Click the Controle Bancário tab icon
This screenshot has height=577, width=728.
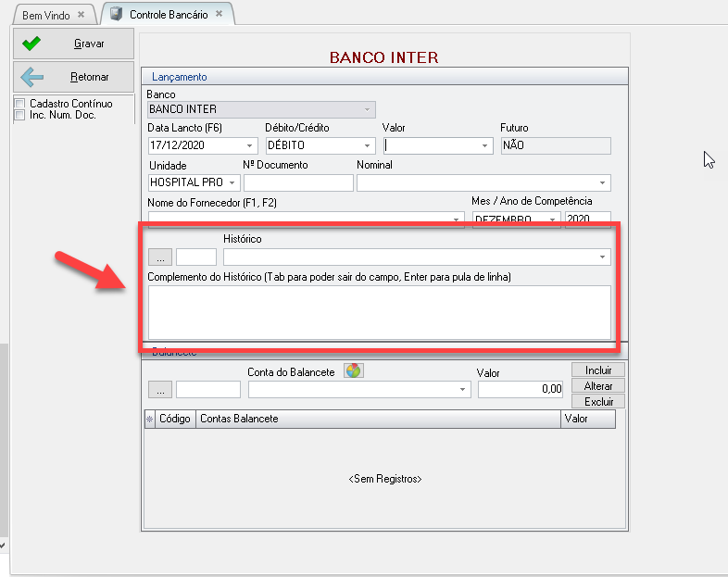(x=115, y=15)
